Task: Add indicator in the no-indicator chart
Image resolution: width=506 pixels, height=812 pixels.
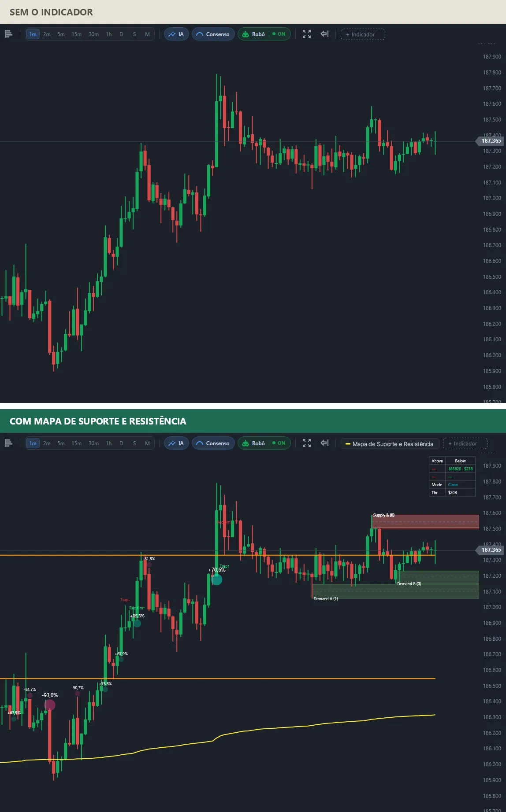Action: pos(363,34)
